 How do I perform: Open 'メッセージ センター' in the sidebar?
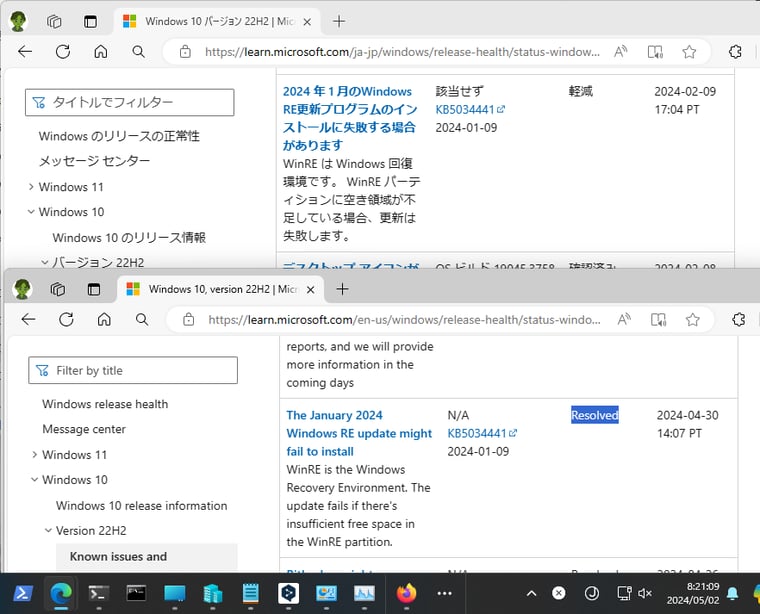point(94,161)
